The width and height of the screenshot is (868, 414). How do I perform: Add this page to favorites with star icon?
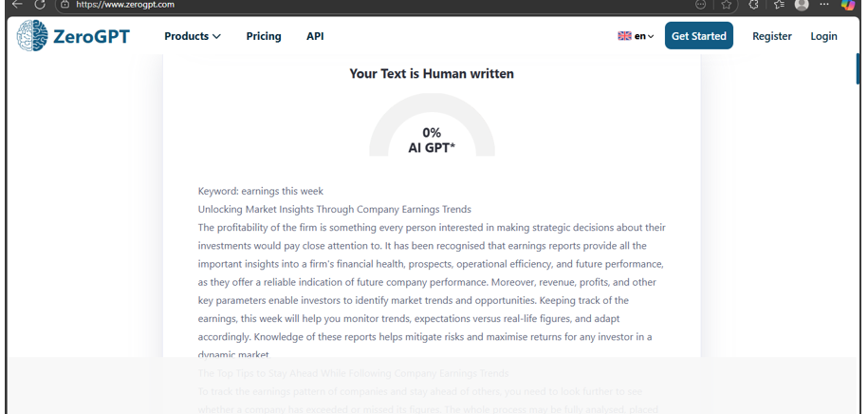pyautogui.click(x=727, y=5)
